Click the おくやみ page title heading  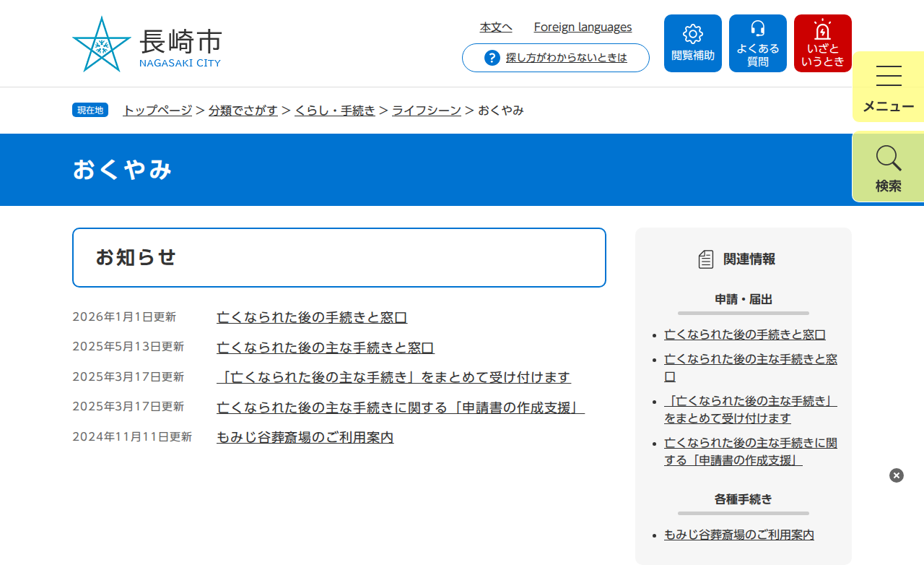(x=123, y=170)
